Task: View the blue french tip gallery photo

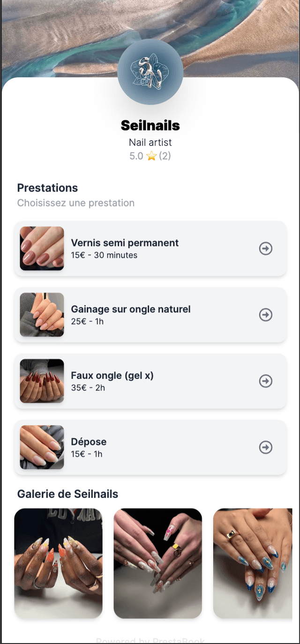Action: coord(253,563)
